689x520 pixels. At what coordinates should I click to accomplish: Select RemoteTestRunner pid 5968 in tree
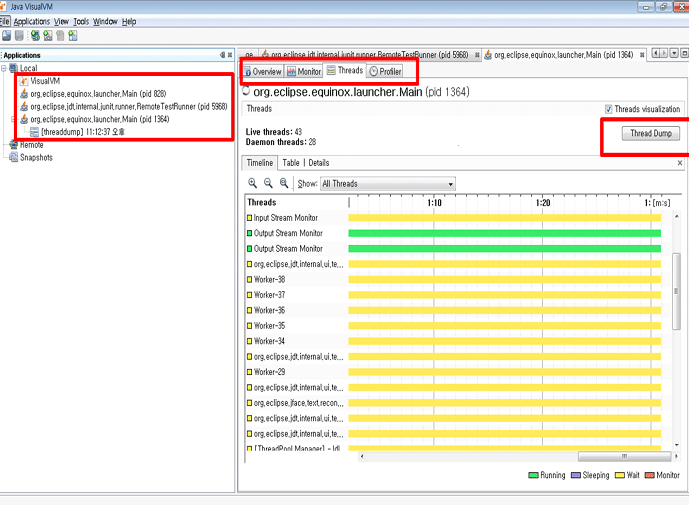coord(124,106)
